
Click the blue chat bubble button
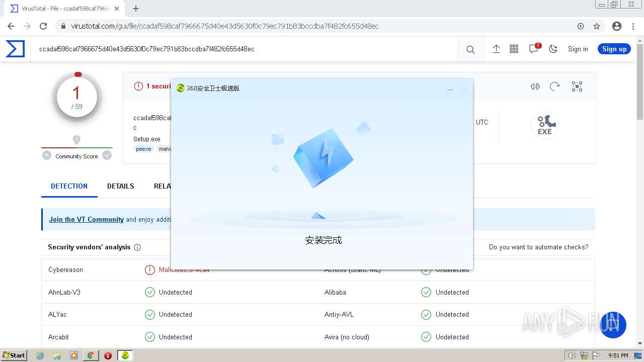tap(613, 325)
